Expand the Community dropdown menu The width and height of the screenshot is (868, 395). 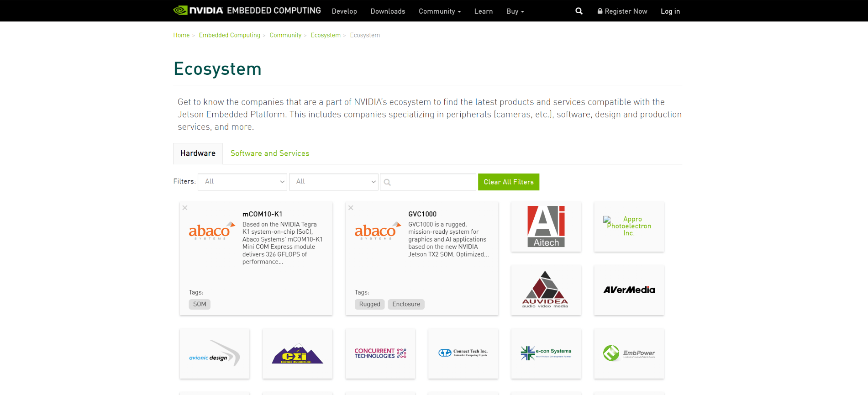[440, 11]
